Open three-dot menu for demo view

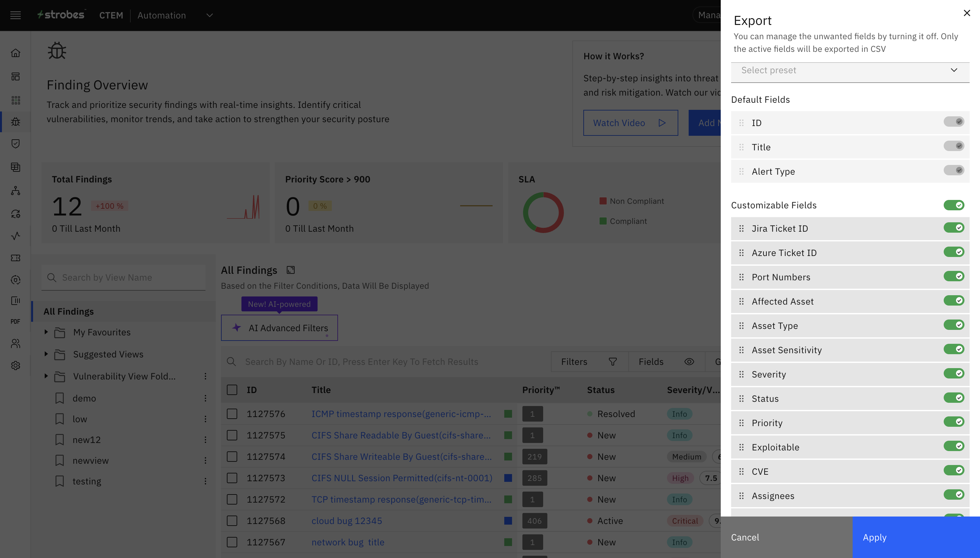(205, 398)
